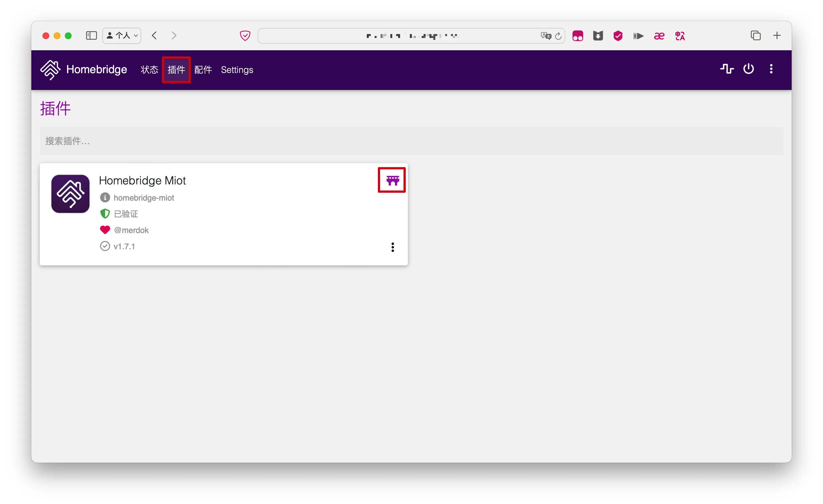Toggle the Safari sidebar
Screen dimensions: 823x504
pos(91,35)
